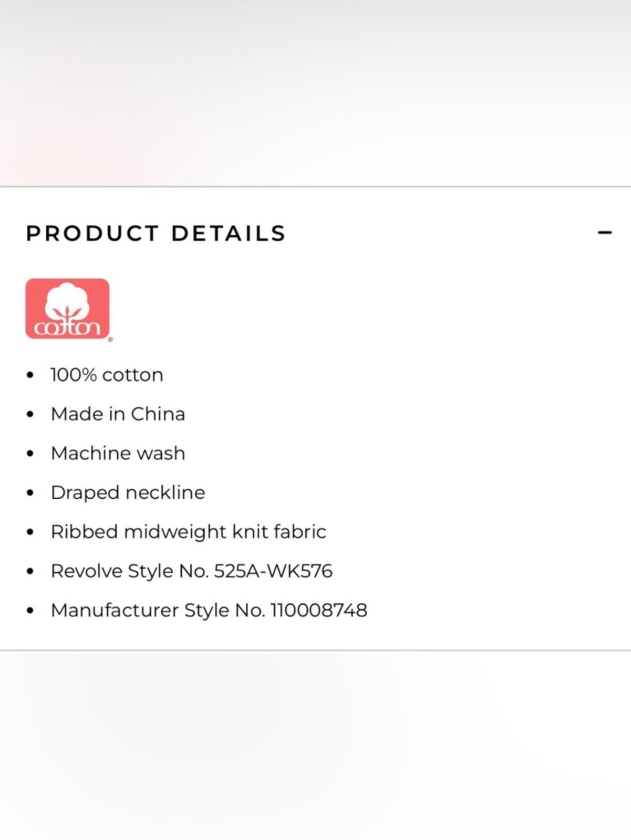Tap the Revolve Style No. 525A-WK576 line
This screenshot has width=631, height=840.
pos(191,571)
